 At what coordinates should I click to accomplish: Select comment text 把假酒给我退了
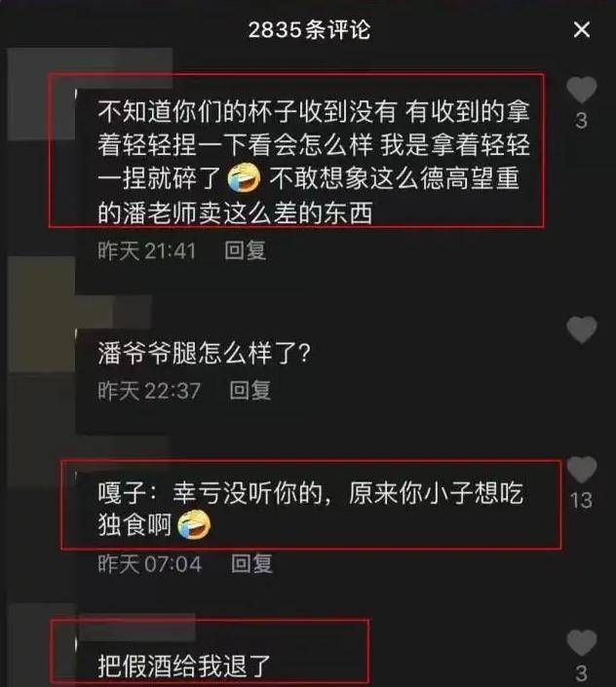[x=184, y=666]
